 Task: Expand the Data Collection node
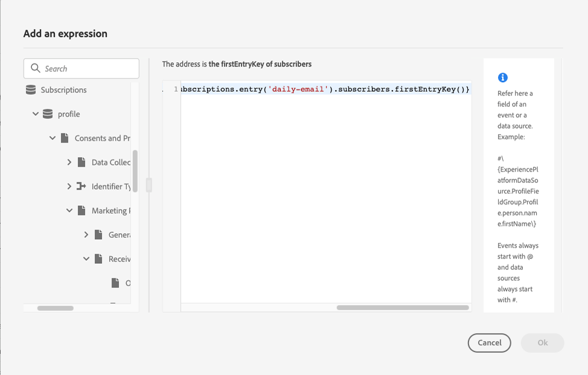click(x=69, y=162)
